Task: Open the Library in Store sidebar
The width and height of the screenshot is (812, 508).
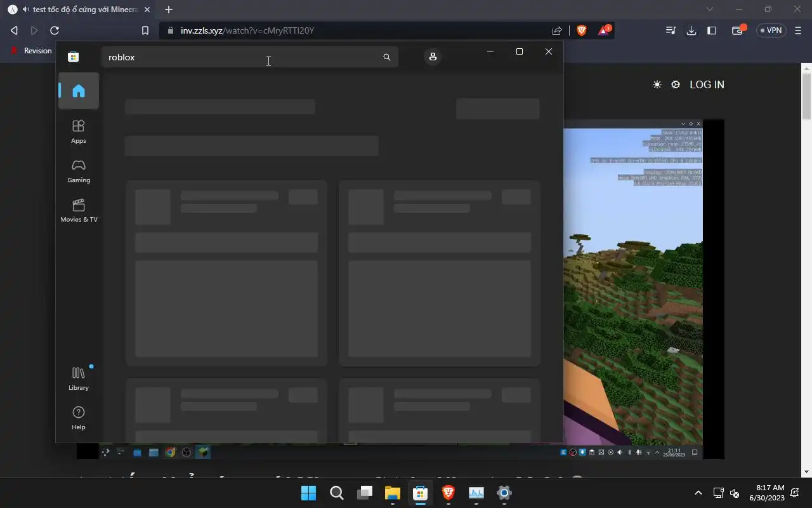Action: [x=79, y=378]
